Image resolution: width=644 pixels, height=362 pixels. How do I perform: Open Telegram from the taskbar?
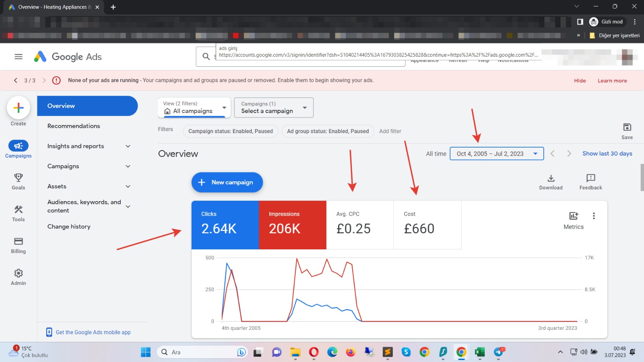coord(499,352)
